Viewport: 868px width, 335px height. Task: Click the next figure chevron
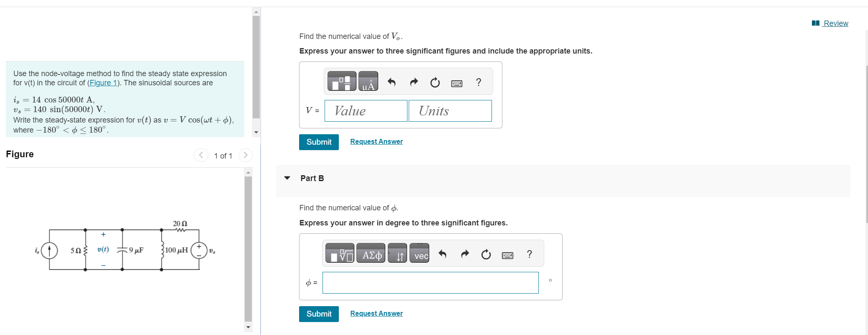[246, 155]
